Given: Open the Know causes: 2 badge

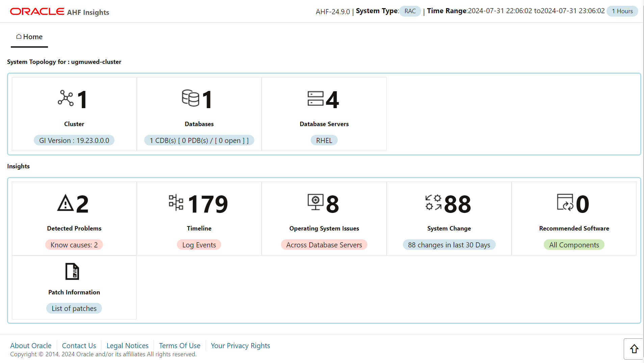Looking at the screenshot, I should 74,245.
